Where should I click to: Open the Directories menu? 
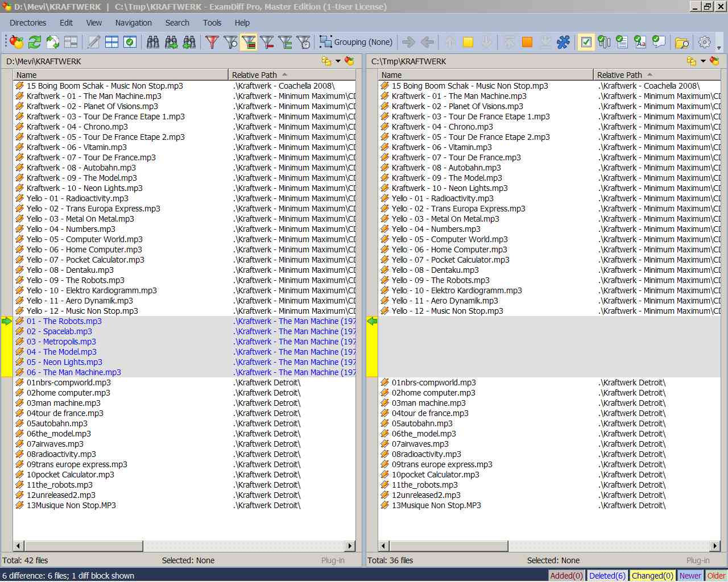tap(28, 23)
